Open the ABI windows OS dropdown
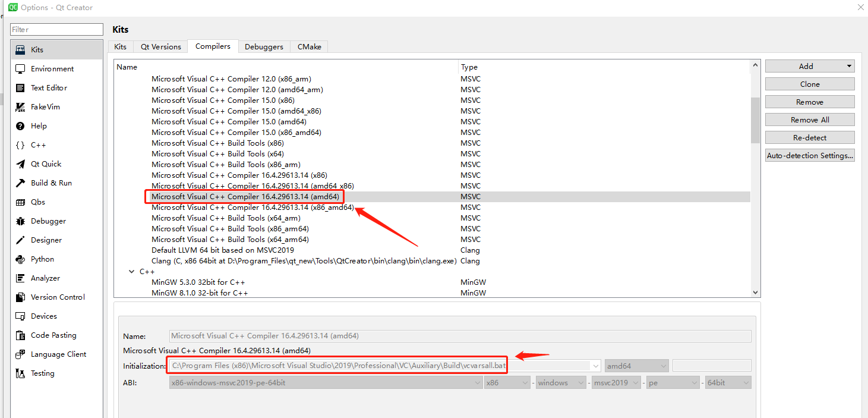868x418 pixels. tap(561, 382)
